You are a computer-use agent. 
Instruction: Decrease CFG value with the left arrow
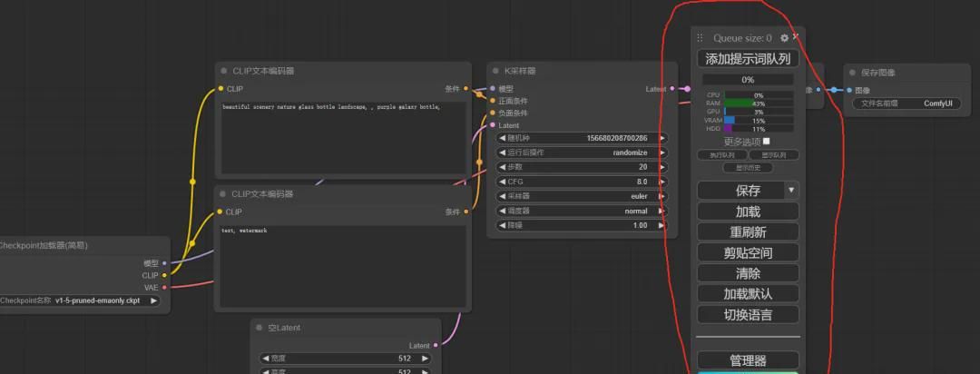tap(503, 182)
